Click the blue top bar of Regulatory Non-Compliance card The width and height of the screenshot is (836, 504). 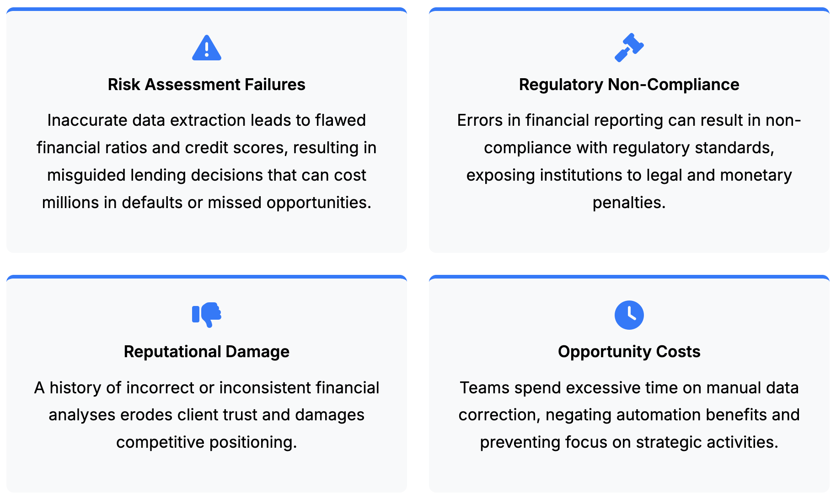[x=629, y=9]
